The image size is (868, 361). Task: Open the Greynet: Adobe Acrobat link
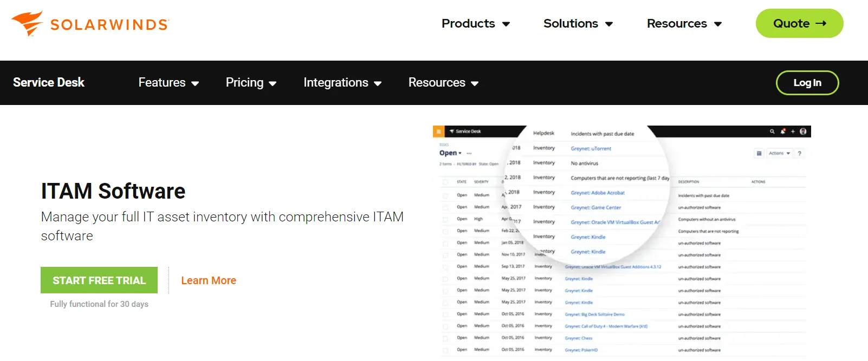(598, 193)
